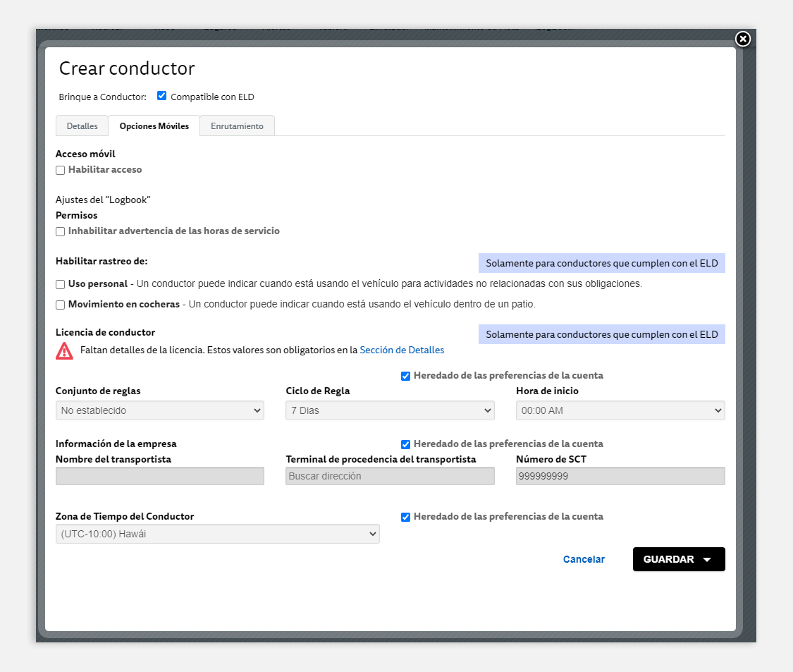This screenshot has width=793, height=672.
Task: Enable the Habilitar acceso checkbox
Action: coord(60,170)
